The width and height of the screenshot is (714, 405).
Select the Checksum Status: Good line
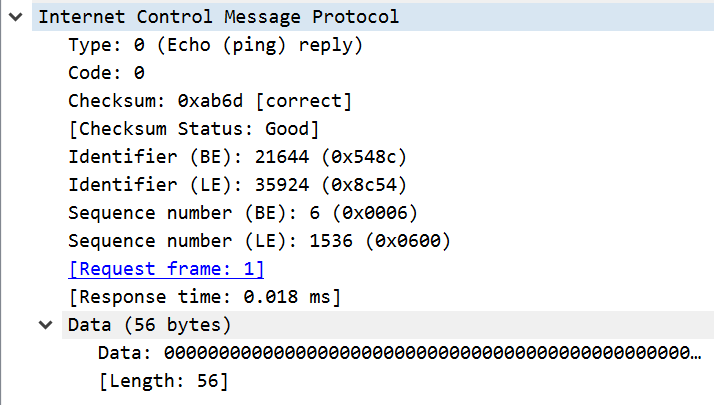coord(193,129)
